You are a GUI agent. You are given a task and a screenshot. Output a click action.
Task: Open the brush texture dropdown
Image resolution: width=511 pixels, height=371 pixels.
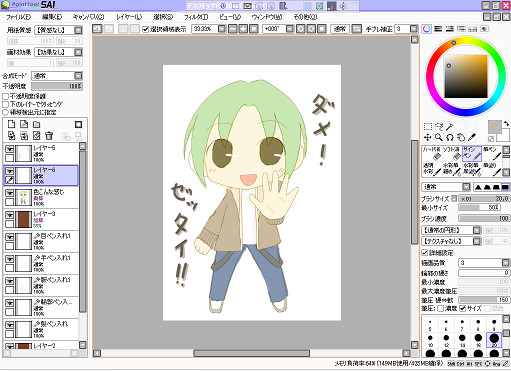(477, 241)
